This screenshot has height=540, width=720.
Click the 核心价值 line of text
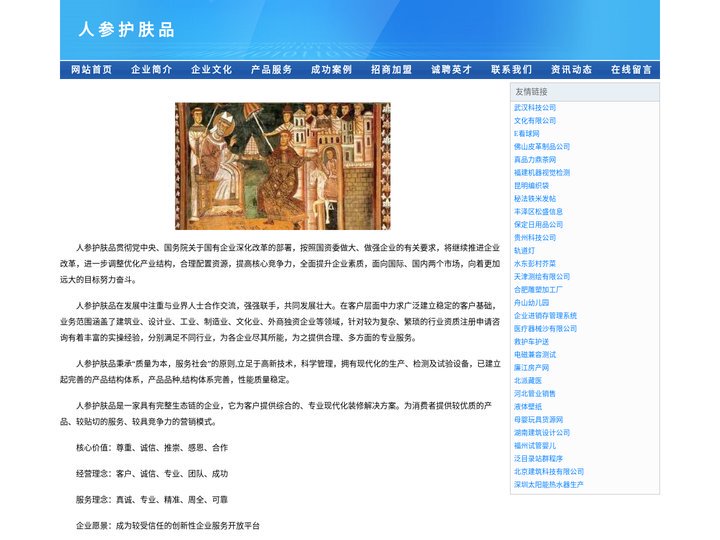pyautogui.click(x=152, y=448)
